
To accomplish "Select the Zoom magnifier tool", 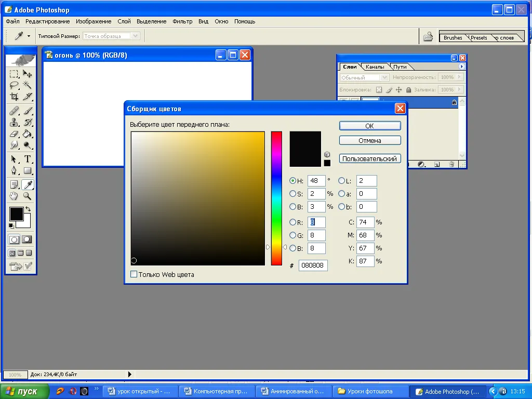I will coord(28,196).
